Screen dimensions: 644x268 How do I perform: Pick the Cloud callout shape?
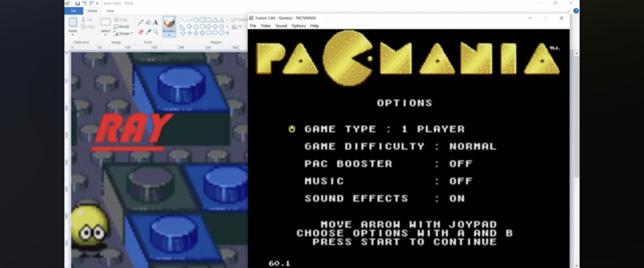pos(222,33)
